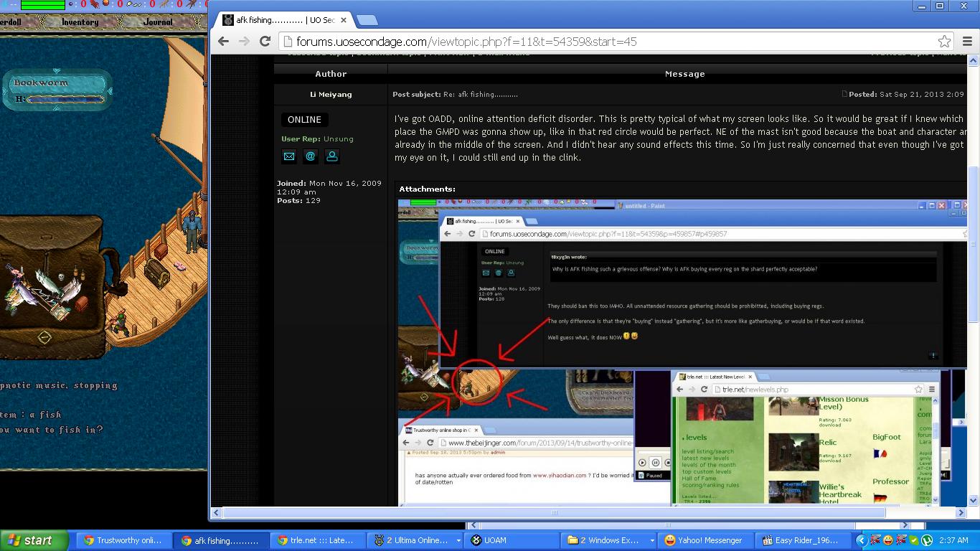Viewport: 980px width, 551px height.
Task: Open the Inventory menu in the game
Action: tap(80, 22)
